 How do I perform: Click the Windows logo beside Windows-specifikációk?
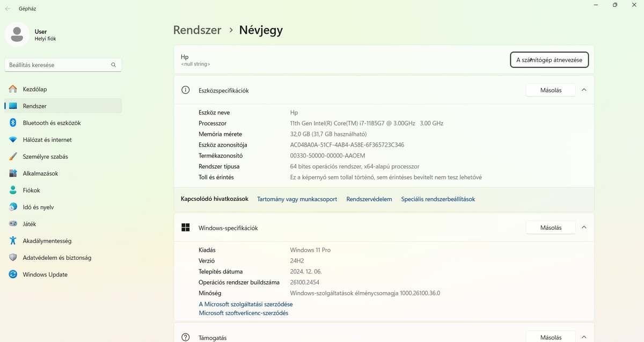[186, 228]
